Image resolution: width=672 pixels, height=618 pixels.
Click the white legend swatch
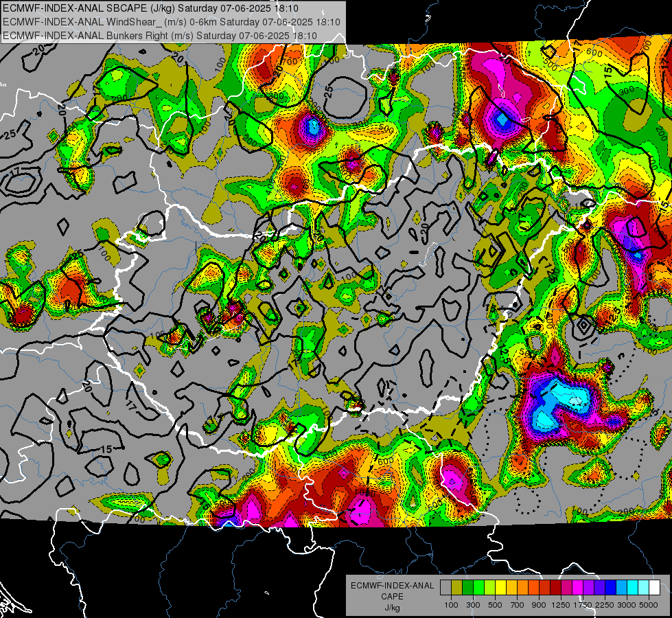[x=655, y=588]
